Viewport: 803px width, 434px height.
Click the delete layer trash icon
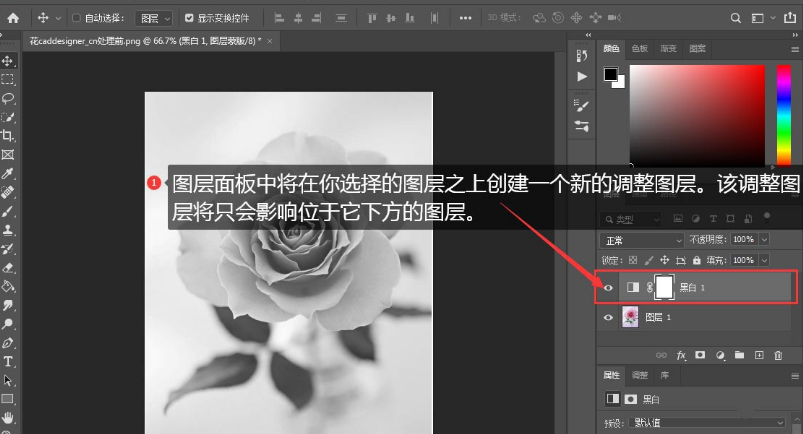click(780, 355)
